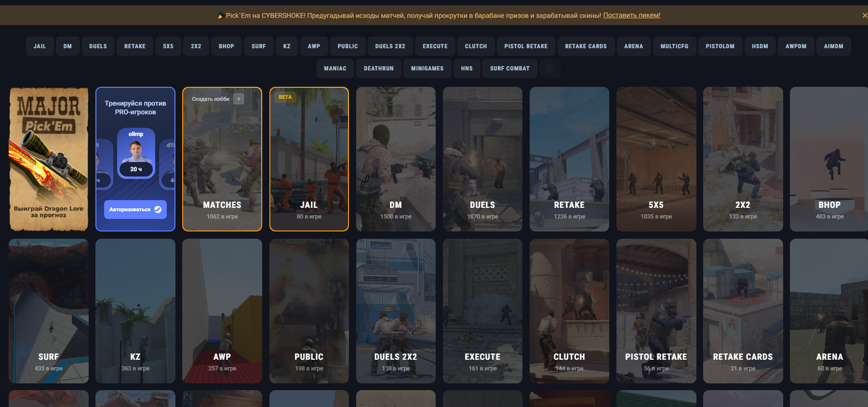Open the MAJOR Pick'Em Dragon Lore card

point(49,159)
